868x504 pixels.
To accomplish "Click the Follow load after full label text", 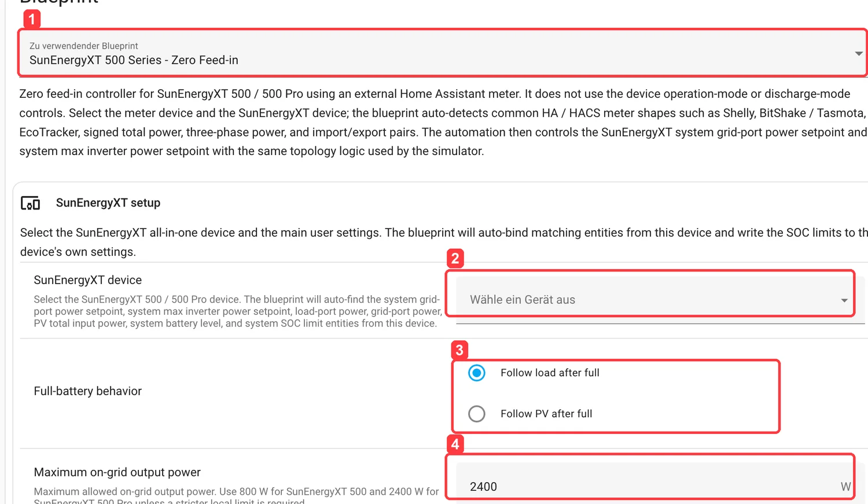I will [550, 373].
